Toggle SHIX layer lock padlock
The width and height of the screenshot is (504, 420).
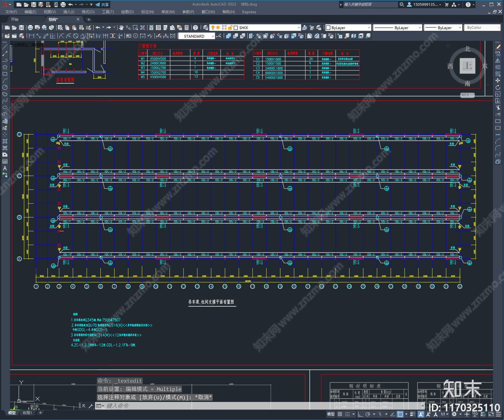point(230,28)
